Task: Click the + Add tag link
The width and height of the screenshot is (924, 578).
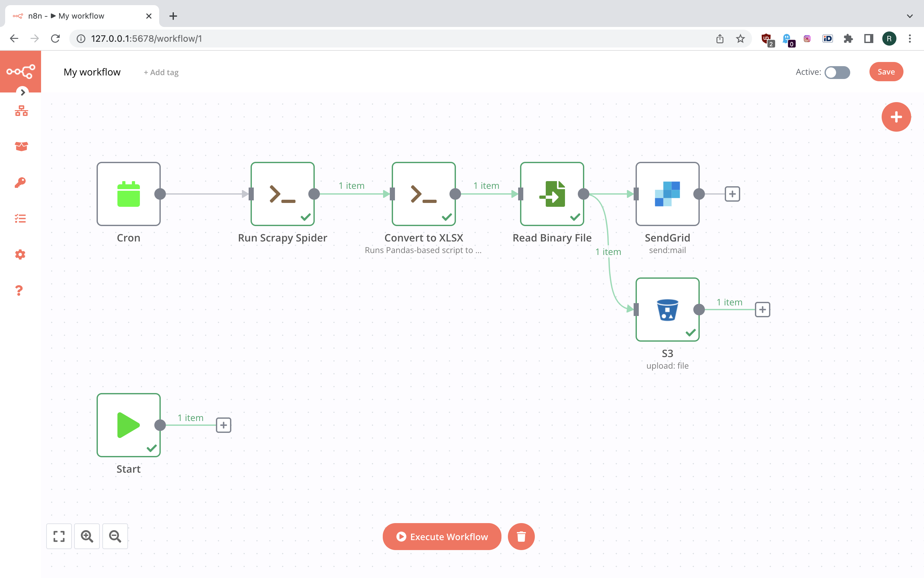Action: coord(161,72)
